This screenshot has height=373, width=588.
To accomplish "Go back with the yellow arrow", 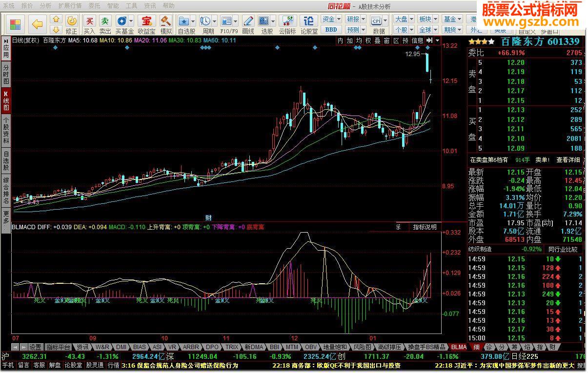I will tap(37, 24).
